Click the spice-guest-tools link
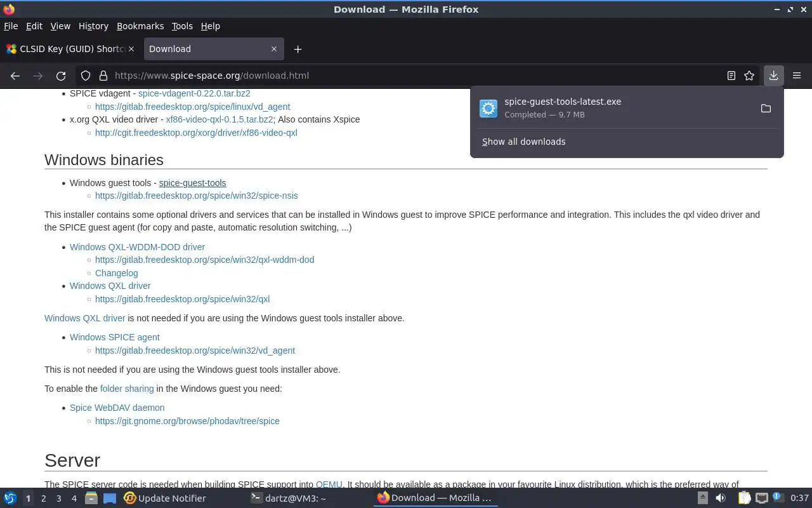The image size is (812, 508). 192,183
